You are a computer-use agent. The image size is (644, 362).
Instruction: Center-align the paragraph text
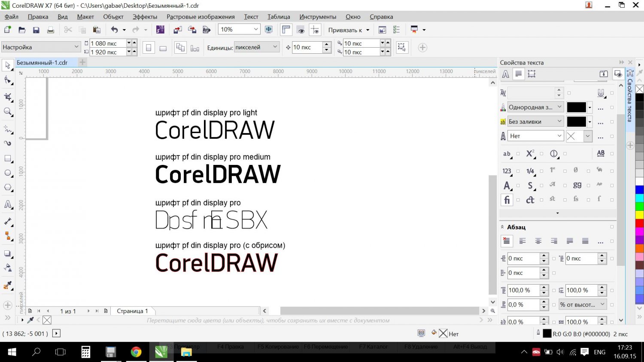click(538, 241)
